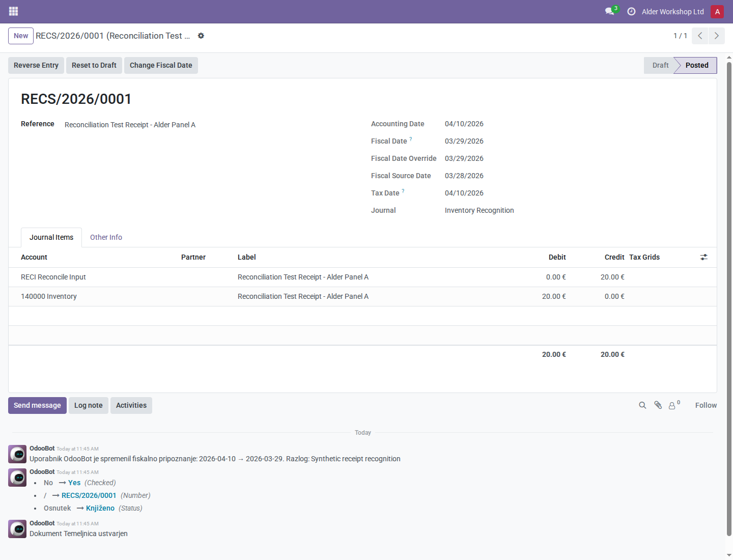This screenshot has width=733, height=560.
Task: Select Posted status stage
Action: (696, 65)
